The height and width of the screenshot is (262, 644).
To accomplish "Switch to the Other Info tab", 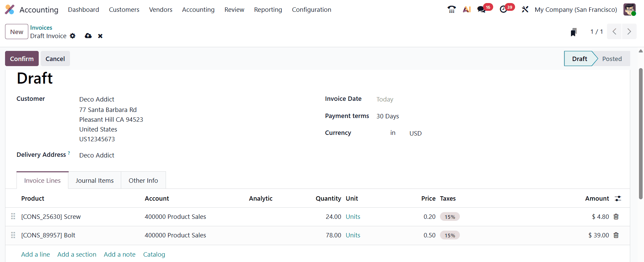I will 143,180.
